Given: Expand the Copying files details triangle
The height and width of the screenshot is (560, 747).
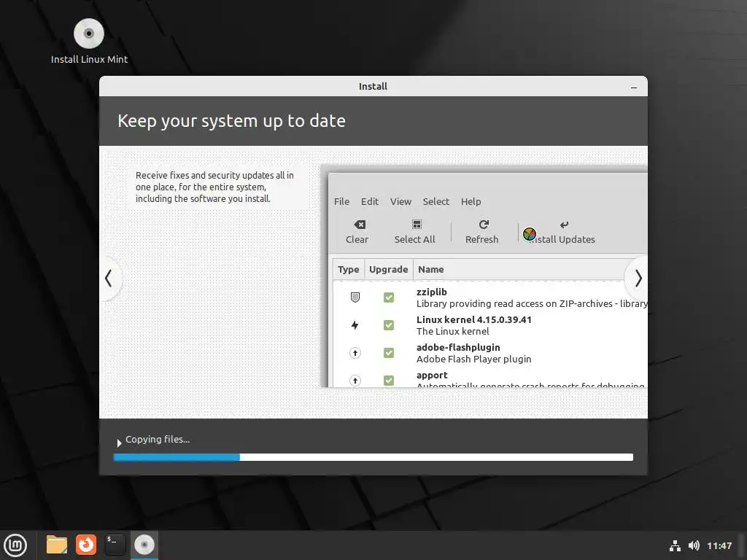Looking at the screenshot, I should tap(119, 443).
